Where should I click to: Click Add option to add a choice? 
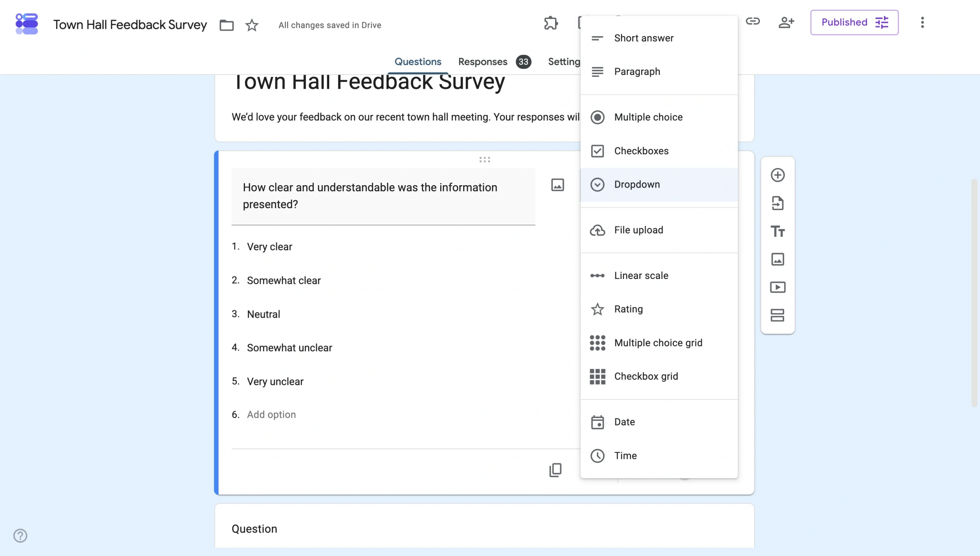[x=271, y=415]
